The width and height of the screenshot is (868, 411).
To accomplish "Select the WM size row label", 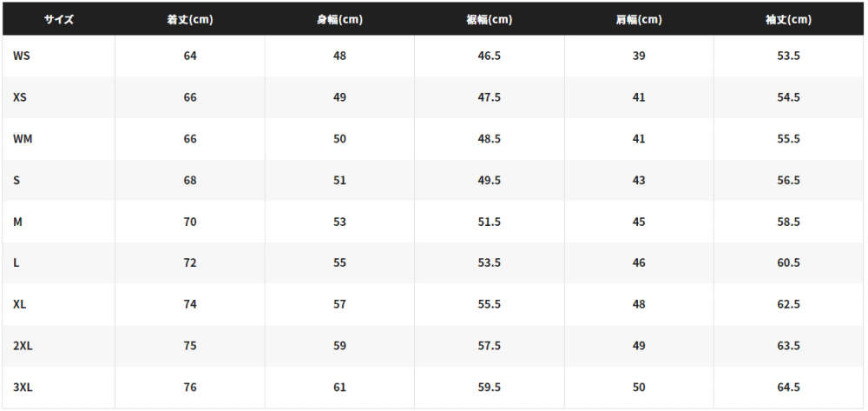I will point(23,139).
